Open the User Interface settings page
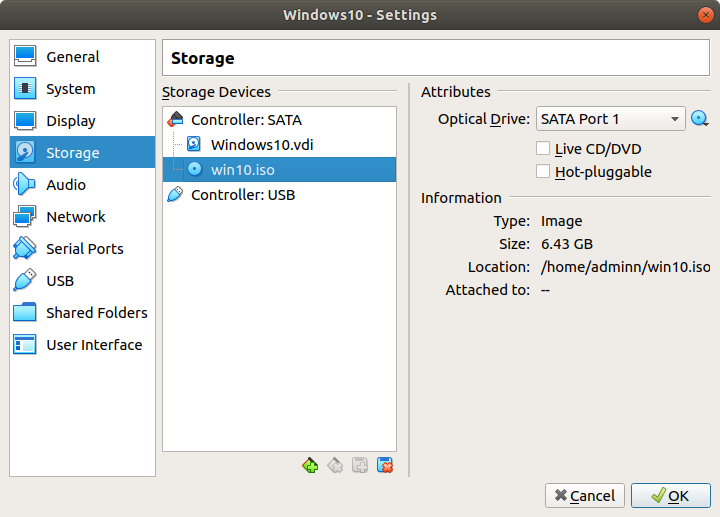 coord(82,345)
